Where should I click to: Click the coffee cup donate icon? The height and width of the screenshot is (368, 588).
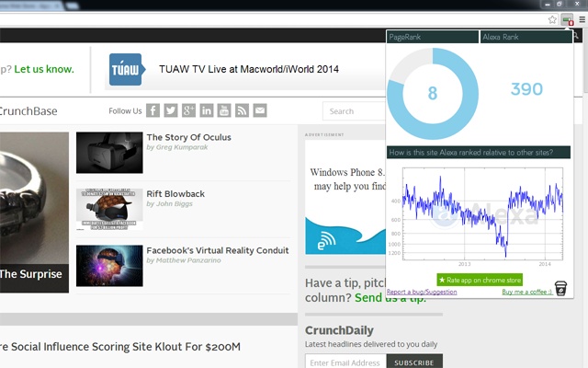(x=560, y=288)
